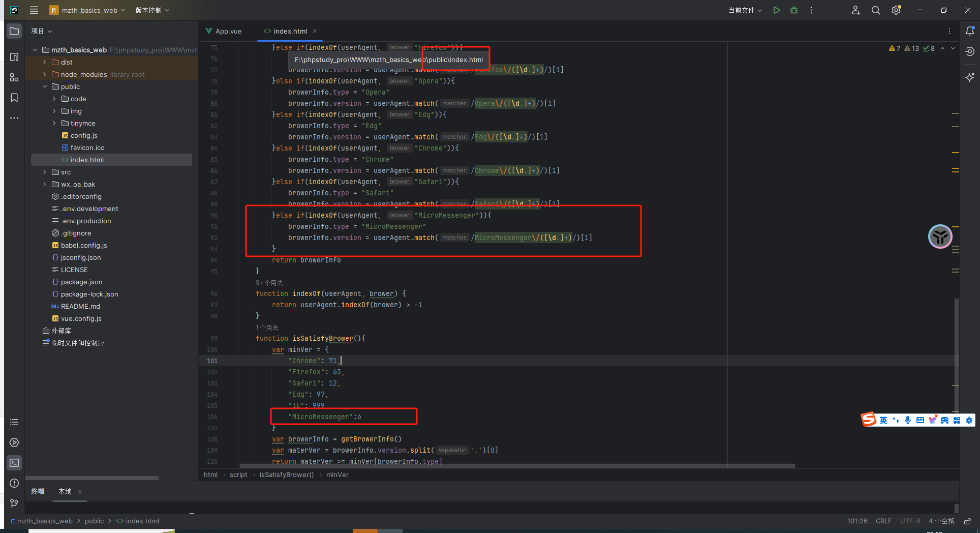Toggle the Terminal tool window icon

pyautogui.click(x=14, y=463)
